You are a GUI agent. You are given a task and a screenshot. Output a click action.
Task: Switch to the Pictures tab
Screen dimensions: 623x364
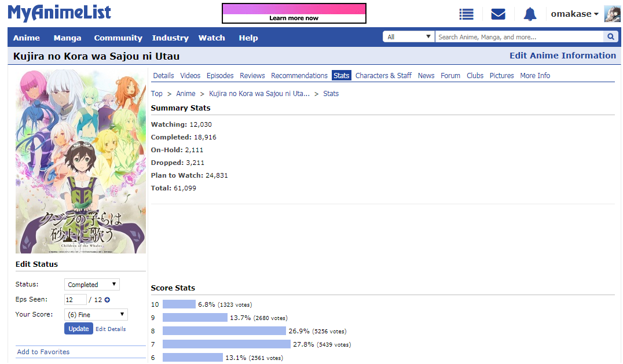click(x=501, y=75)
